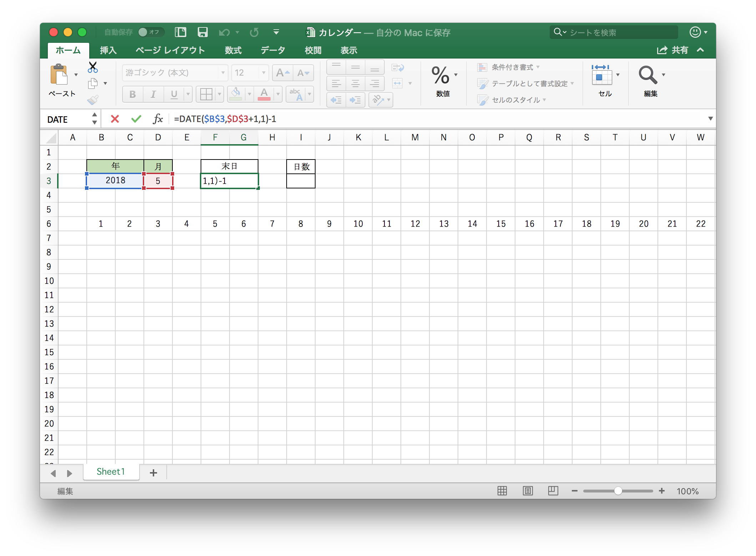756x556 pixels.
Task: Open the font size dropdown
Action: coord(264,73)
